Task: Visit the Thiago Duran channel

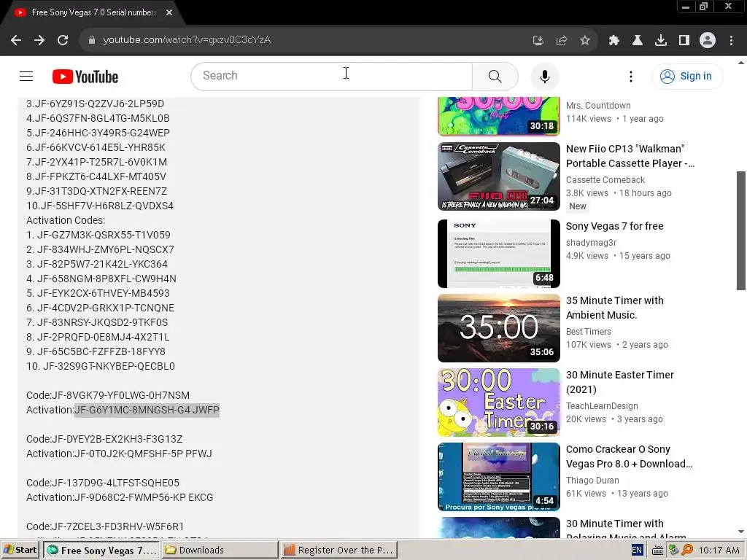Action: (x=592, y=480)
